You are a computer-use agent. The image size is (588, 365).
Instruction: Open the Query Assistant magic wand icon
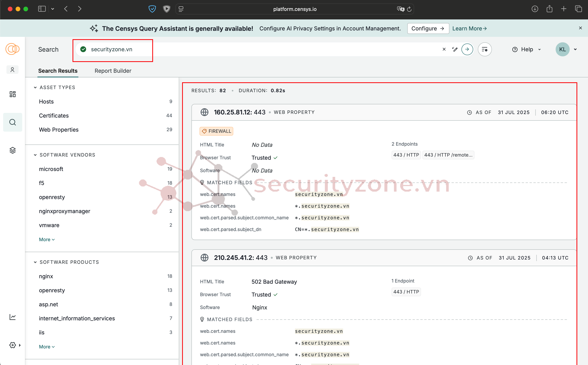click(x=455, y=49)
